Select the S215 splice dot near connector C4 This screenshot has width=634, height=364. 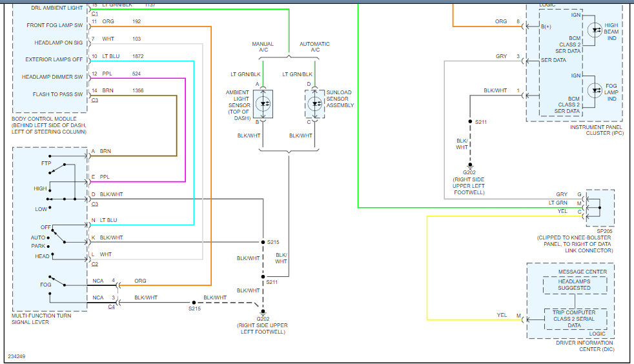194,303
